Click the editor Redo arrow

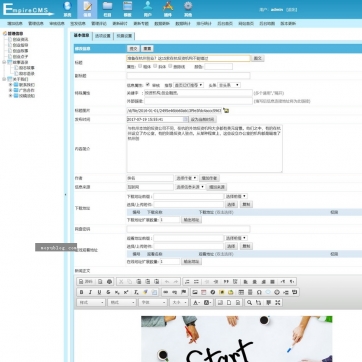point(176,282)
